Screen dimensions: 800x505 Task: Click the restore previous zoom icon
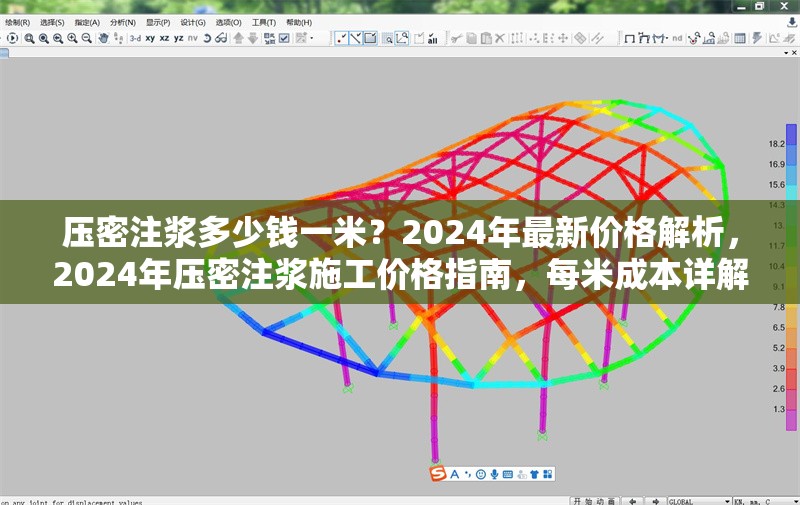point(58,38)
